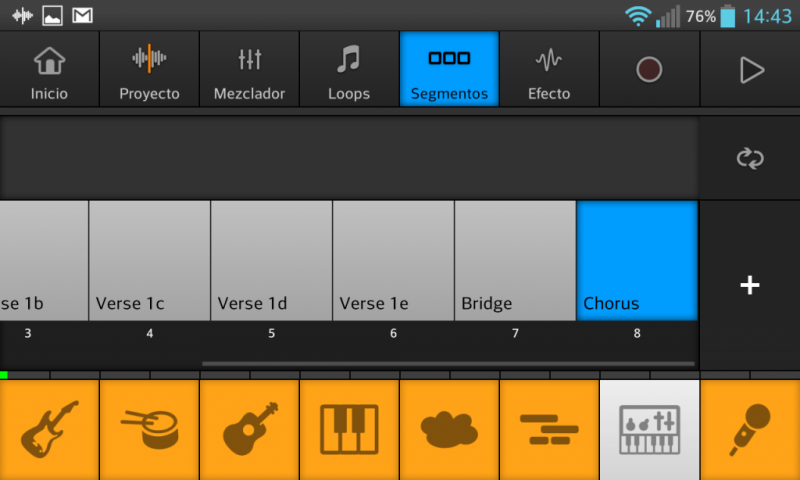Tap the orange bars instrument icon
The height and width of the screenshot is (480, 800).
(x=549, y=429)
